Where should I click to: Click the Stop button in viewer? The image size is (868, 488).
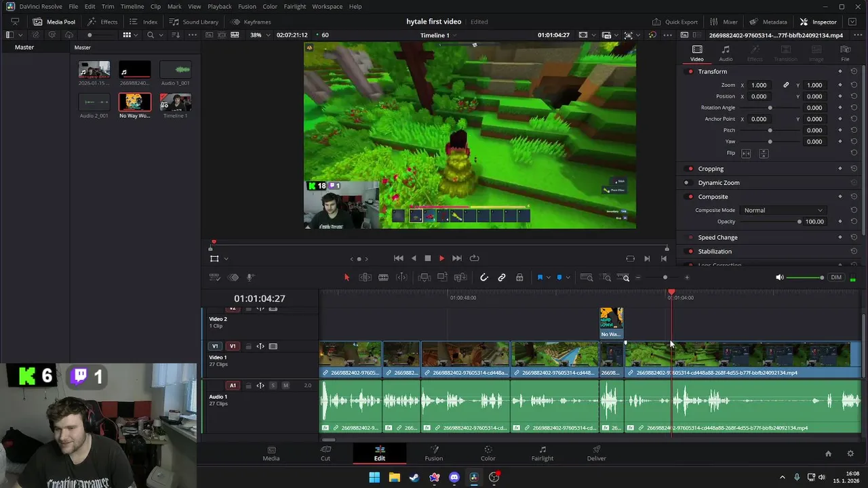click(428, 258)
